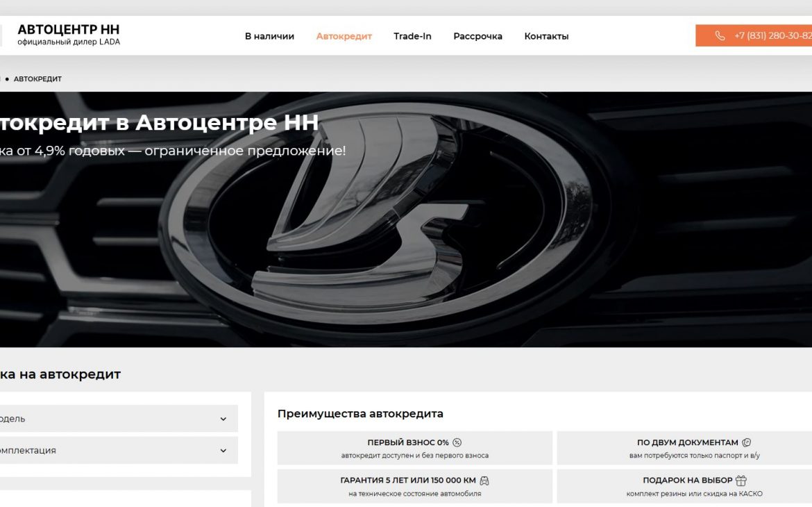This screenshot has width=812, height=507.
Task: Expand the комплектация dropdown chevron
Action: click(x=223, y=450)
